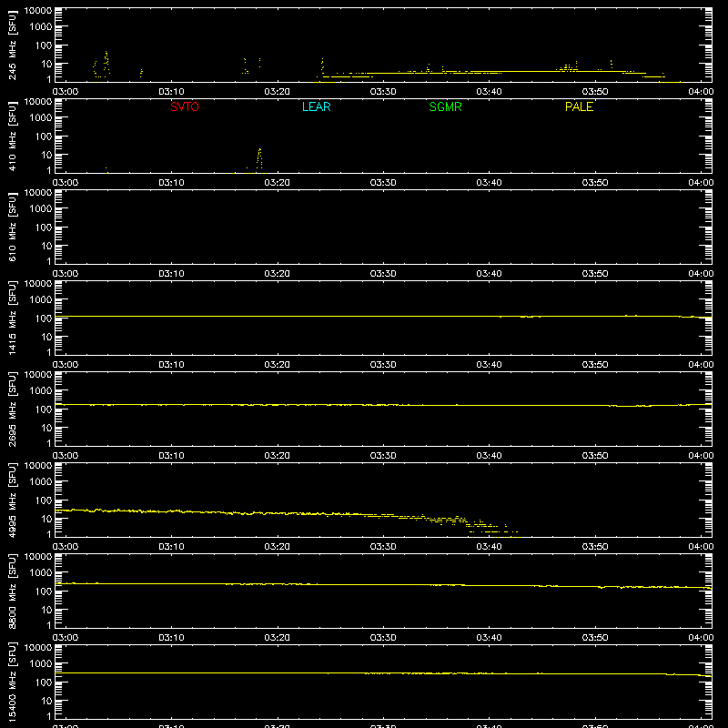728x728 pixels.
Task: Select the 8800 MHz [SFU] axis title
Action: point(13,591)
